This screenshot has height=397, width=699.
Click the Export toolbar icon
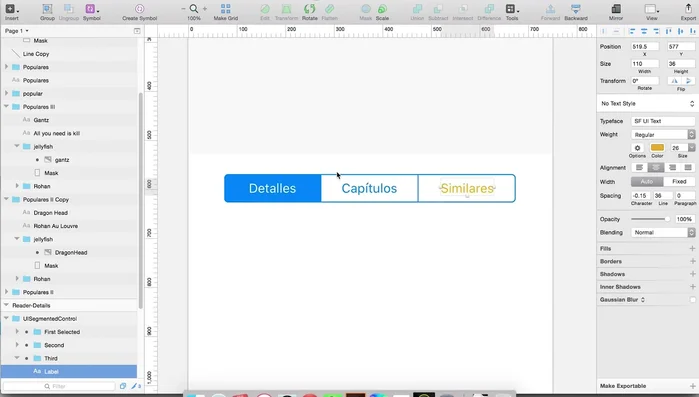point(688,9)
